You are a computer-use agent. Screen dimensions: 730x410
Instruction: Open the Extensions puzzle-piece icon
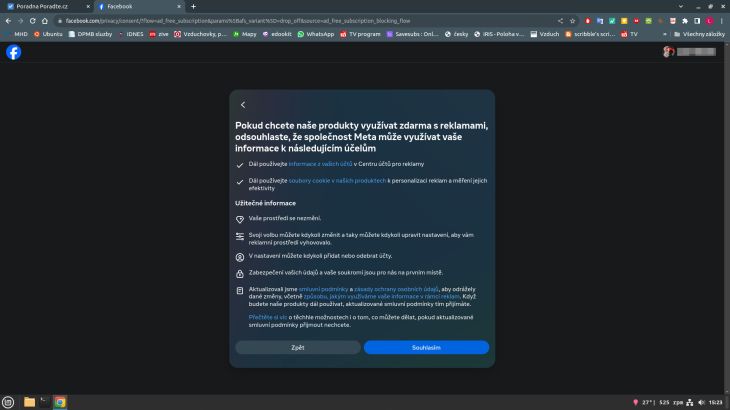coord(685,21)
